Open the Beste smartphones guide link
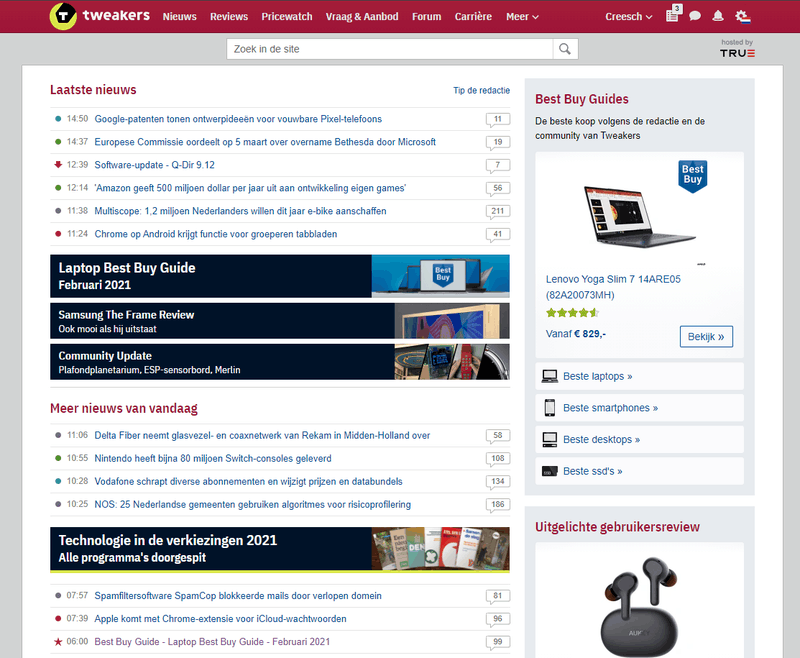This screenshot has width=800, height=658. coord(610,408)
